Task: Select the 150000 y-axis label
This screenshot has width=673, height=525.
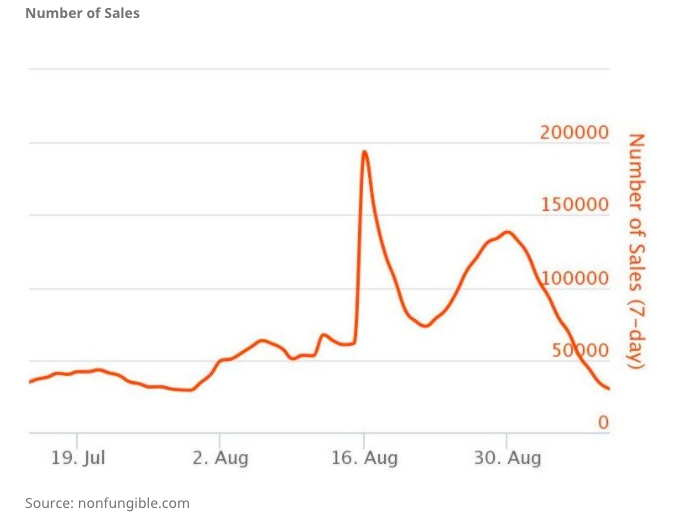Action: point(574,205)
